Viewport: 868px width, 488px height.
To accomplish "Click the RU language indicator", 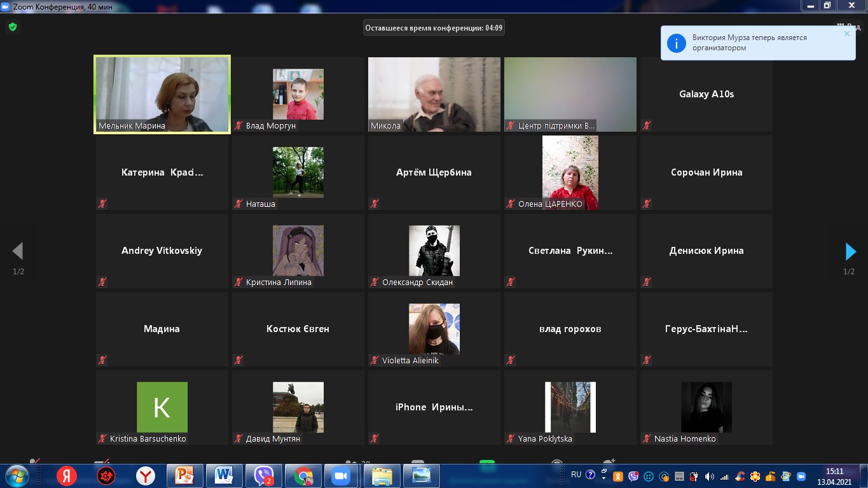I will point(576,475).
